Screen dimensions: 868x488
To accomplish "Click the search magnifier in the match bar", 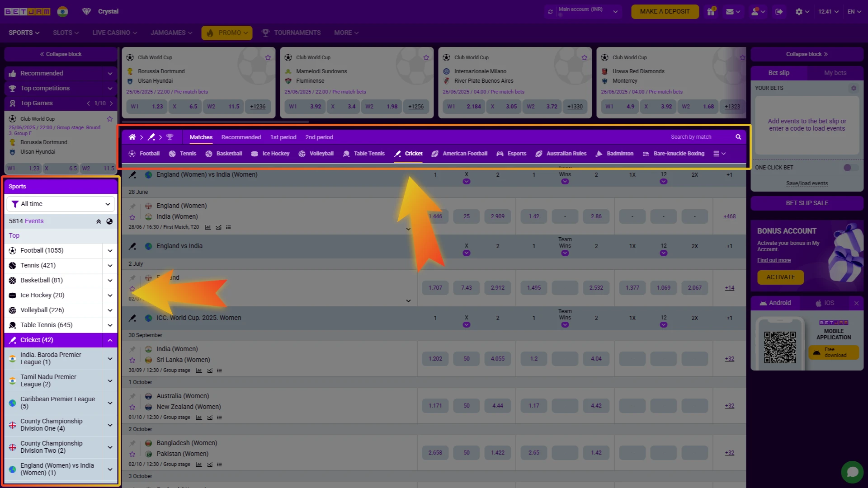I will click(x=738, y=137).
